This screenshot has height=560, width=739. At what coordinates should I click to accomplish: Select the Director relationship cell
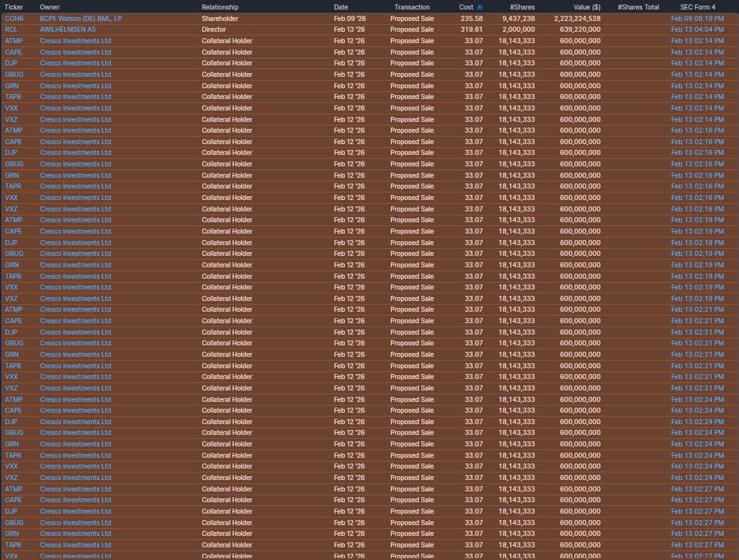(x=214, y=29)
